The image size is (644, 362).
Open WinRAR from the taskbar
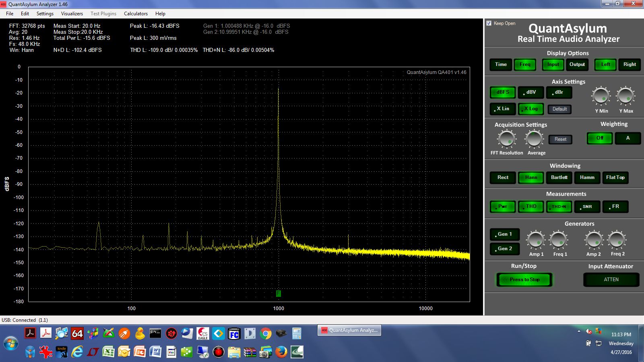[x=250, y=352]
